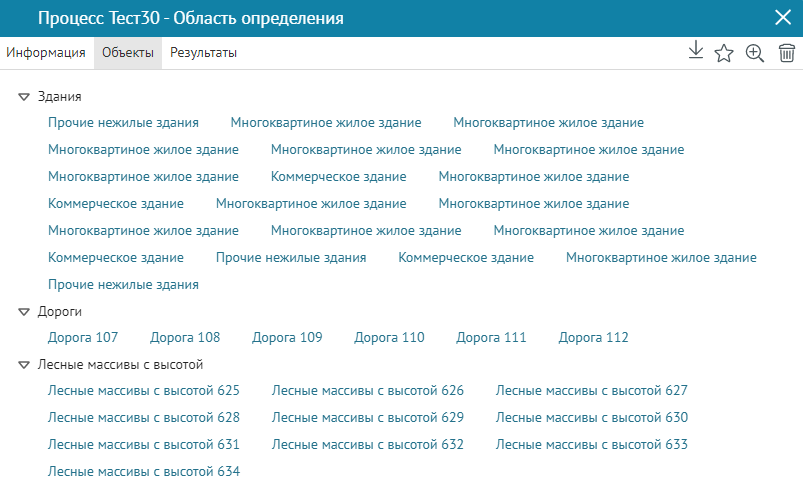Select Дорога 110 object
This screenshot has height=484, width=803.
point(389,338)
